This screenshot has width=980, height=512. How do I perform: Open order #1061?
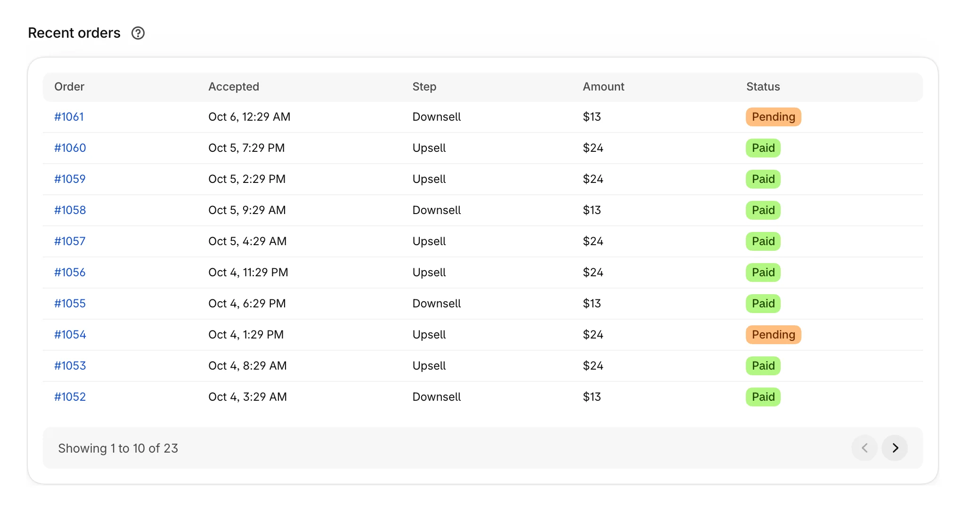point(69,117)
